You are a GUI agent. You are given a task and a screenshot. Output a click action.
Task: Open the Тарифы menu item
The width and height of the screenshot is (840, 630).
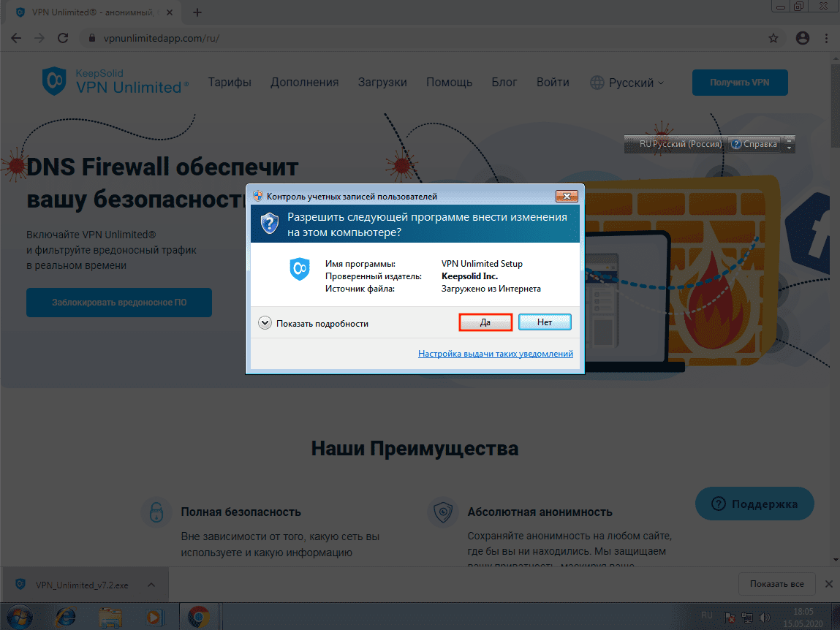(x=230, y=83)
